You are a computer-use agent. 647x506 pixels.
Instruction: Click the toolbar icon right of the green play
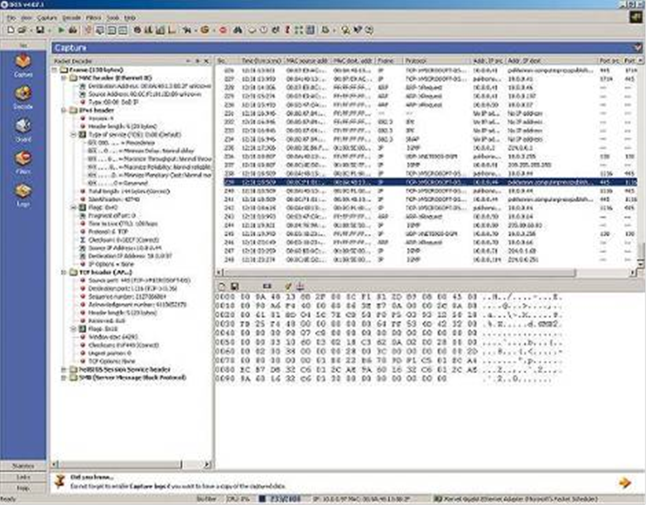73,30
